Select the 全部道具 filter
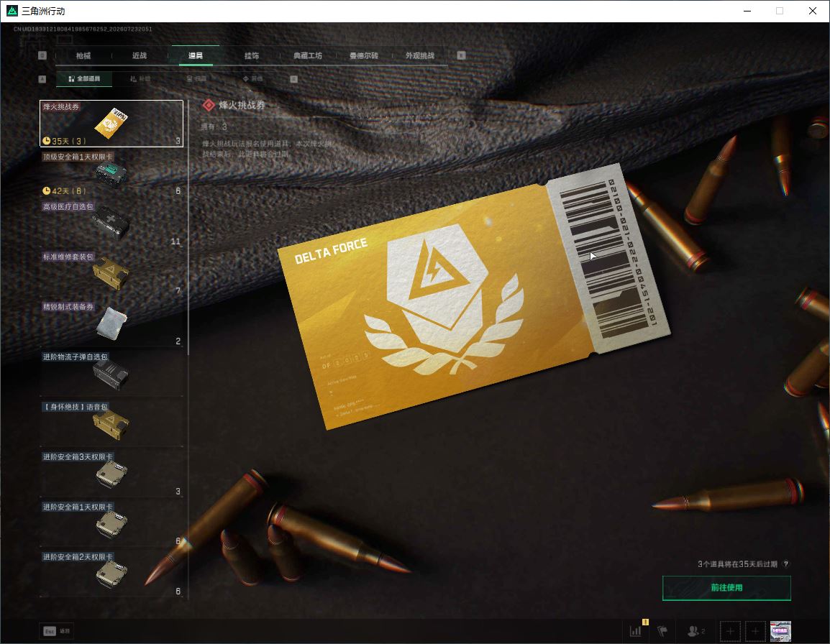The width and height of the screenshot is (830, 644). [x=84, y=79]
